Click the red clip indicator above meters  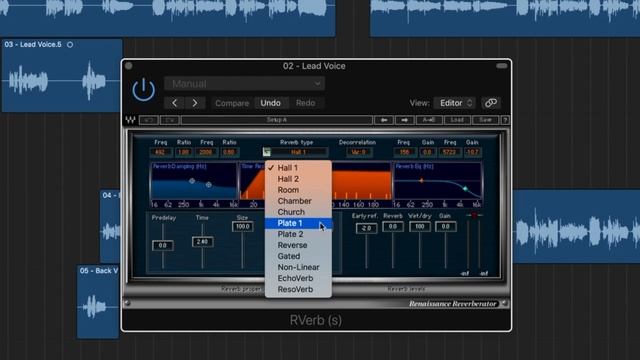(x=474, y=215)
